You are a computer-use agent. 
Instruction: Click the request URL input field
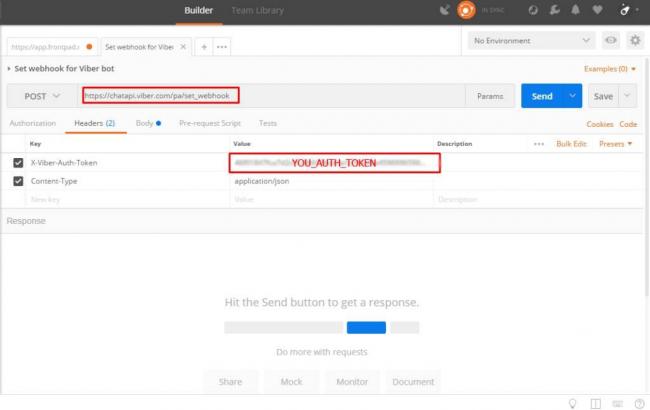[272, 96]
